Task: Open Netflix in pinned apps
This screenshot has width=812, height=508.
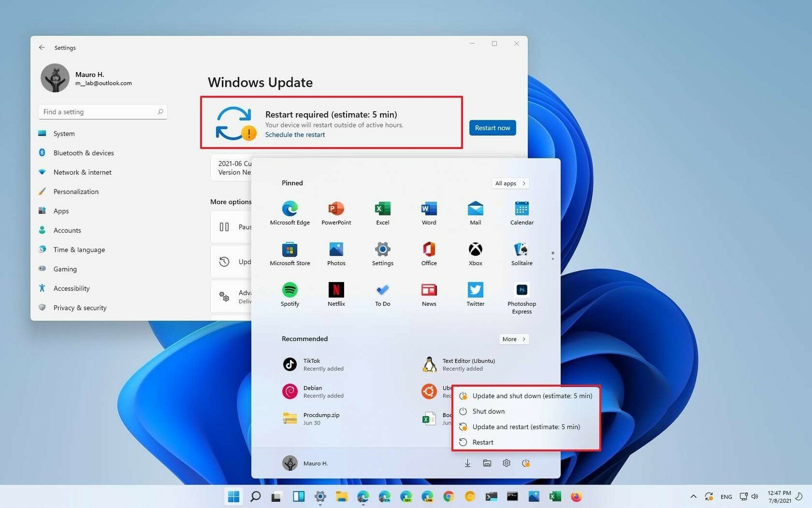Action: (x=336, y=294)
